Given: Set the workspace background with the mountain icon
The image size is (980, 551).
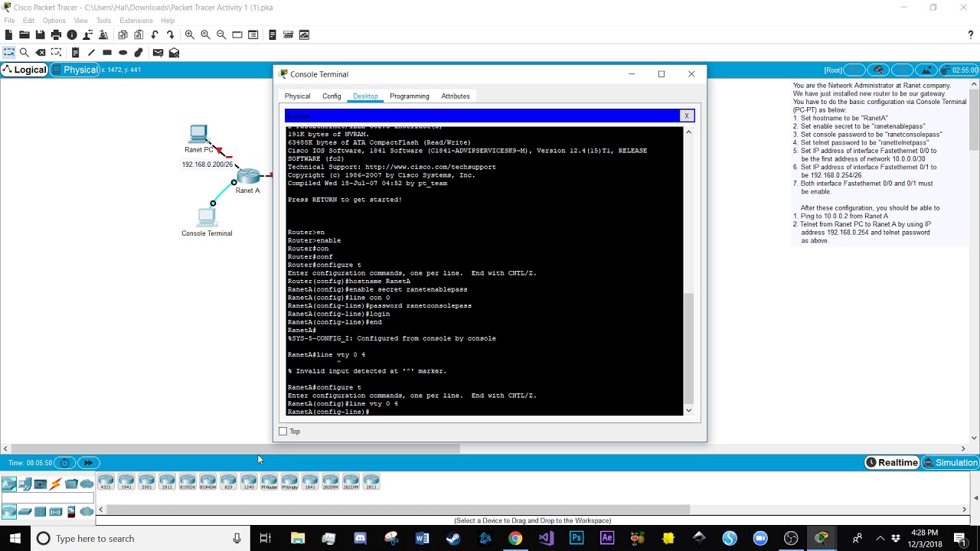Looking at the screenshot, I should (x=926, y=70).
